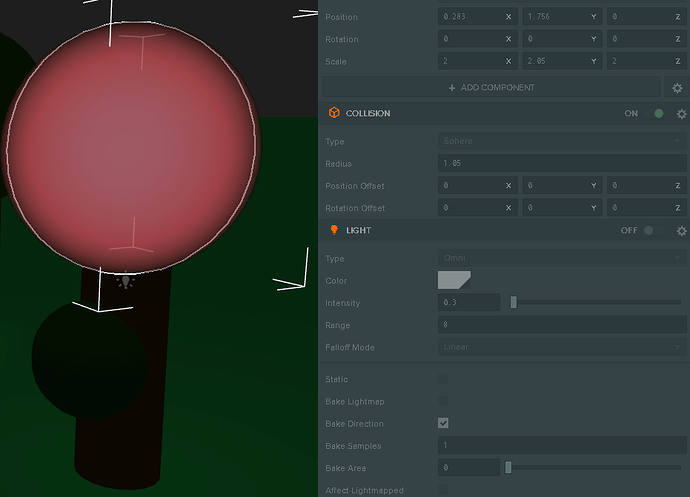Viewport: 690px width, 497px height.
Task: Check the Static checkbox
Action: pyautogui.click(x=443, y=380)
